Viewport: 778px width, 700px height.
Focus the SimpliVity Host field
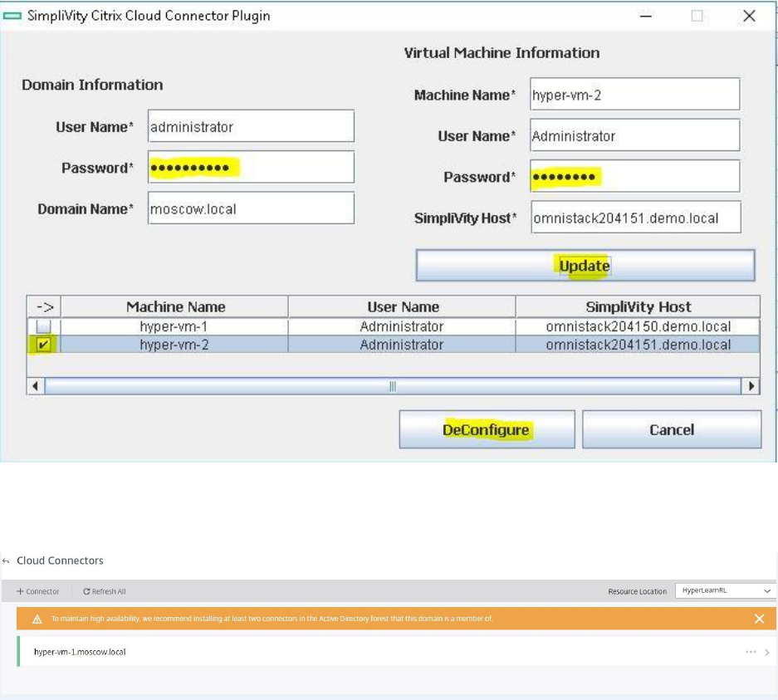click(635, 218)
